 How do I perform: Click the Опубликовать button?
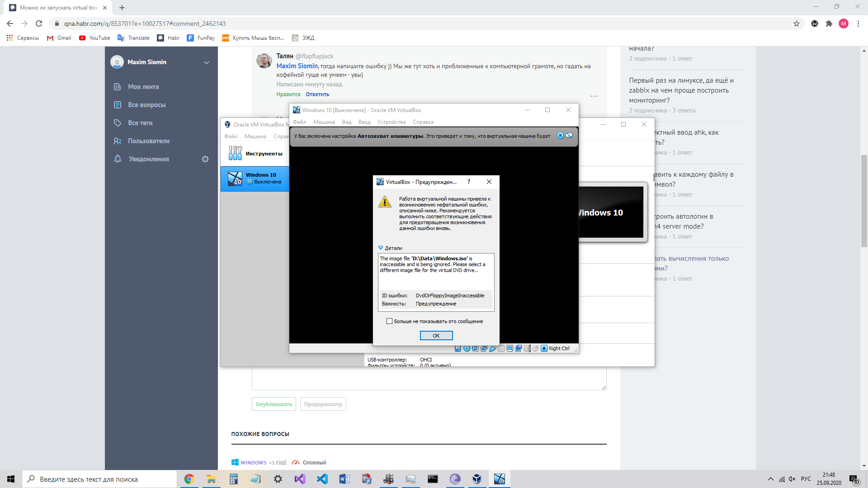274,404
